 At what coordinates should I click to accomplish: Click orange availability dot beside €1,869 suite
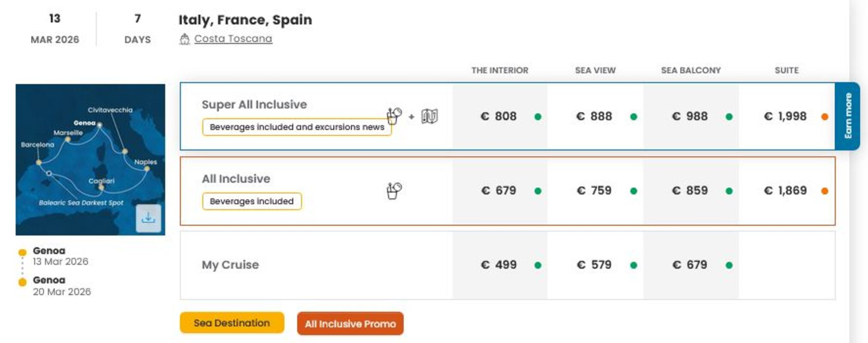point(824,191)
